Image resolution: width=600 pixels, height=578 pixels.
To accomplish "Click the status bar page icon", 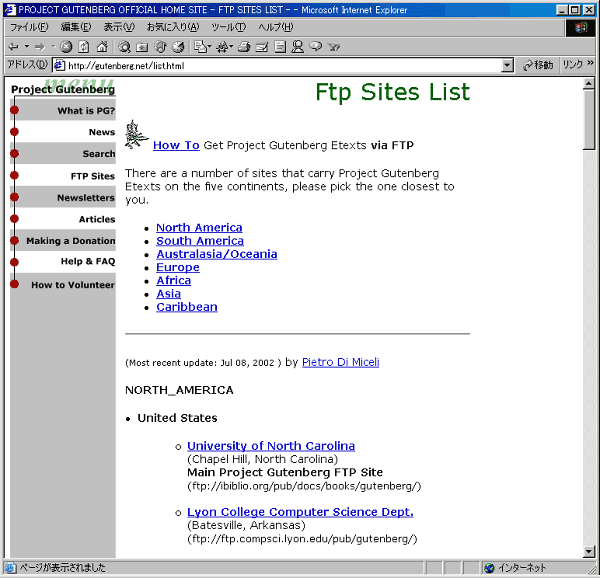I will click(10, 568).
